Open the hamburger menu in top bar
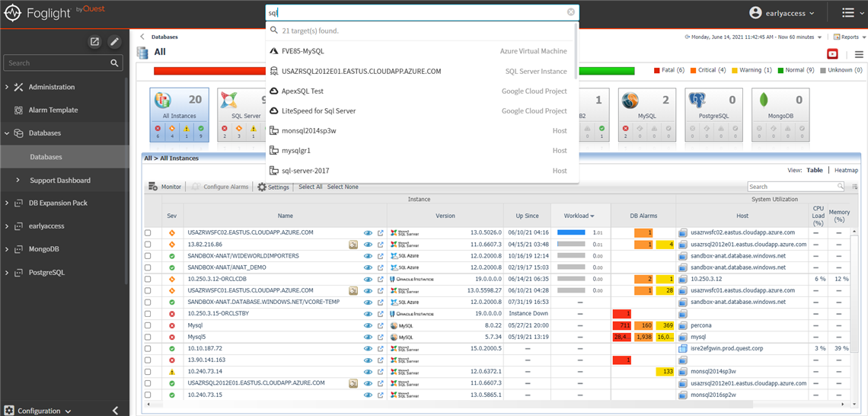Viewport: 868px width, 416px height. tap(847, 13)
